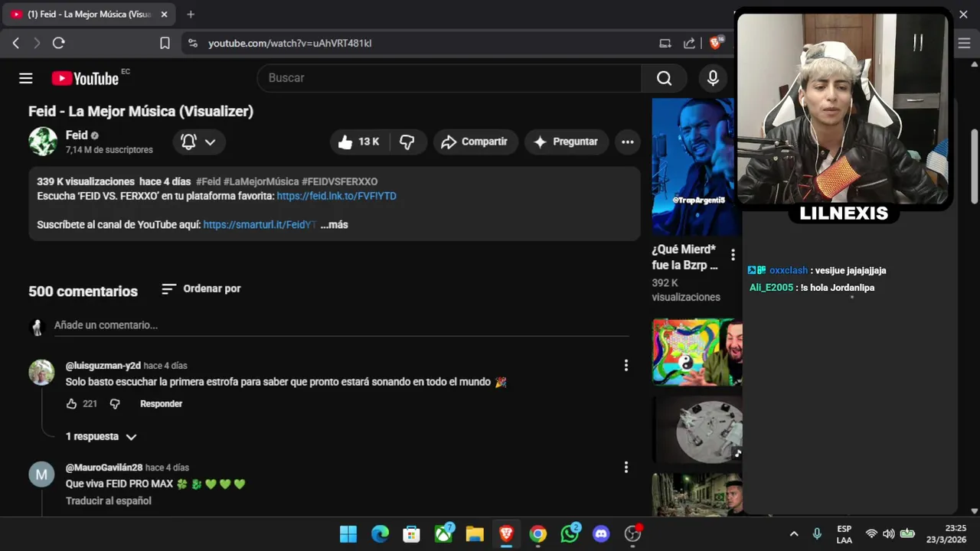Image resolution: width=980 pixels, height=551 pixels.
Task: Dislike the video with thumbs down
Action: [x=407, y=142]
